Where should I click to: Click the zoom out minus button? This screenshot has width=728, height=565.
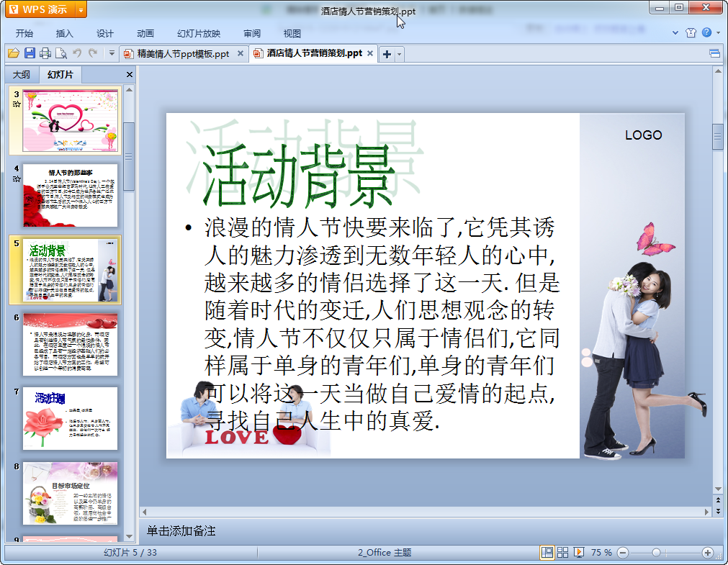pyautogui.click(x=623, y=553)
